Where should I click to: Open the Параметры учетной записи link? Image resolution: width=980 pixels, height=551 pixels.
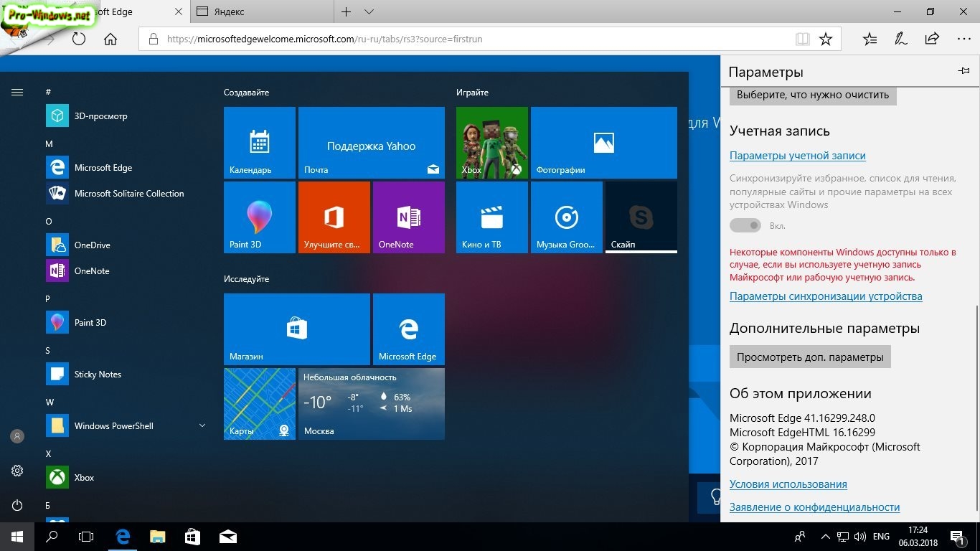[798, 156]
